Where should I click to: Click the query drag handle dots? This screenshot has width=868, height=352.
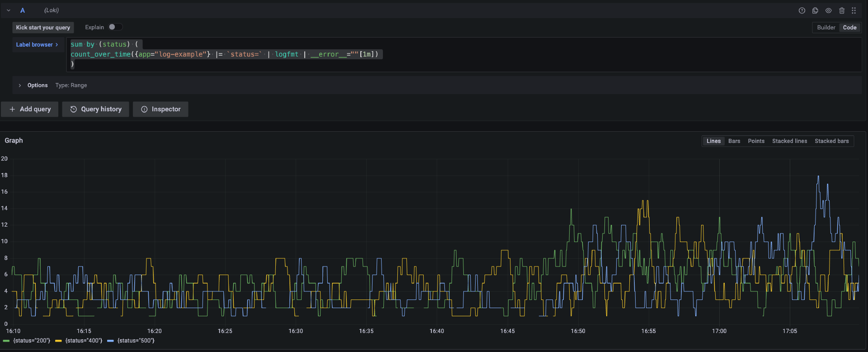(x=854, y=10)
